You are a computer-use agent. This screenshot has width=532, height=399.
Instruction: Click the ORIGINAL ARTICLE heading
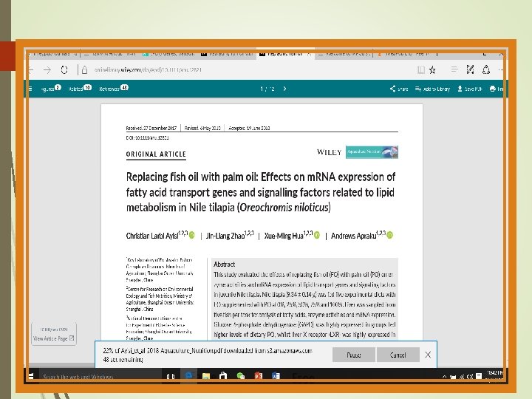[156, 154]
